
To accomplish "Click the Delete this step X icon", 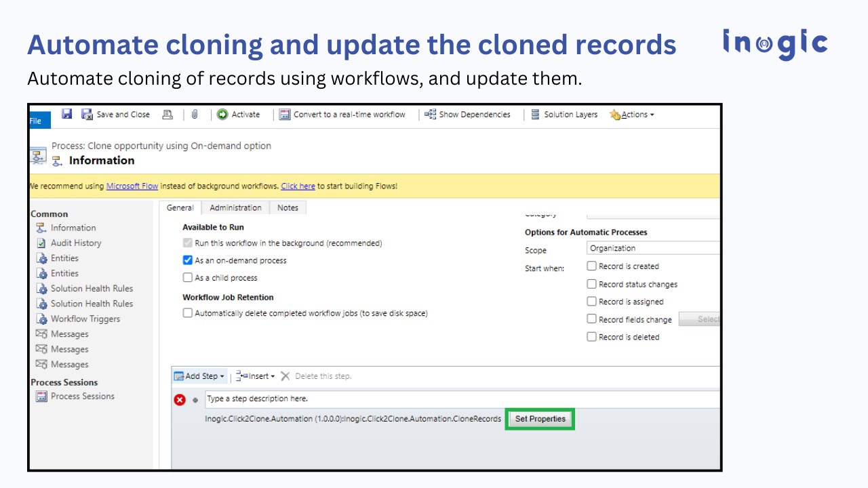I will 285,376.
